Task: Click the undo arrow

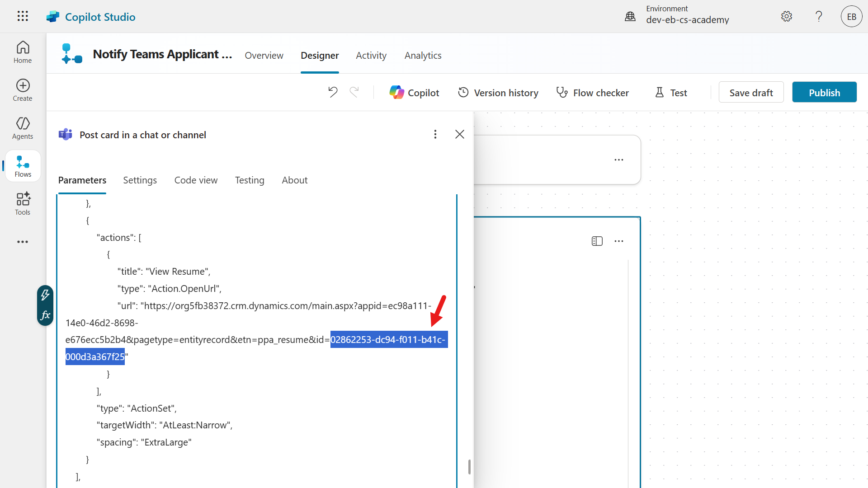Action: [x=333, y=92]
